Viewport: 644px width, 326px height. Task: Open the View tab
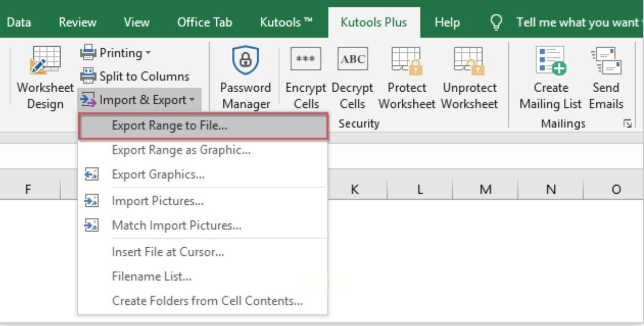(137, 22)
